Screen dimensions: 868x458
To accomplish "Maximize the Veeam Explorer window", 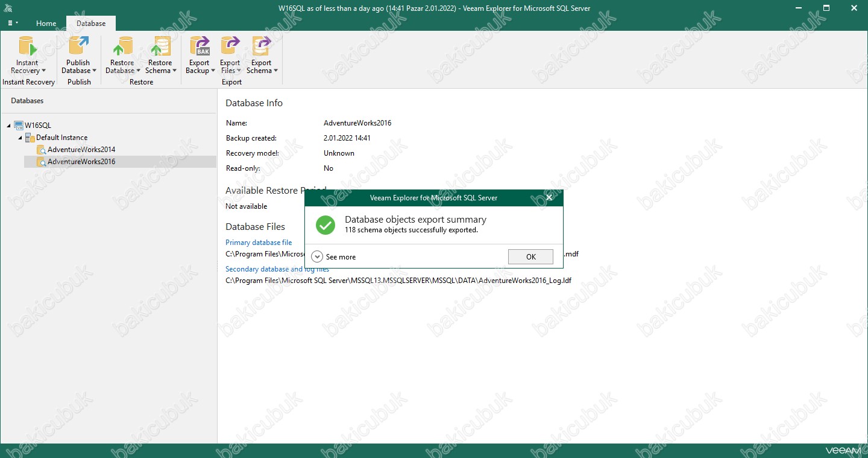I will click(826, 8).
